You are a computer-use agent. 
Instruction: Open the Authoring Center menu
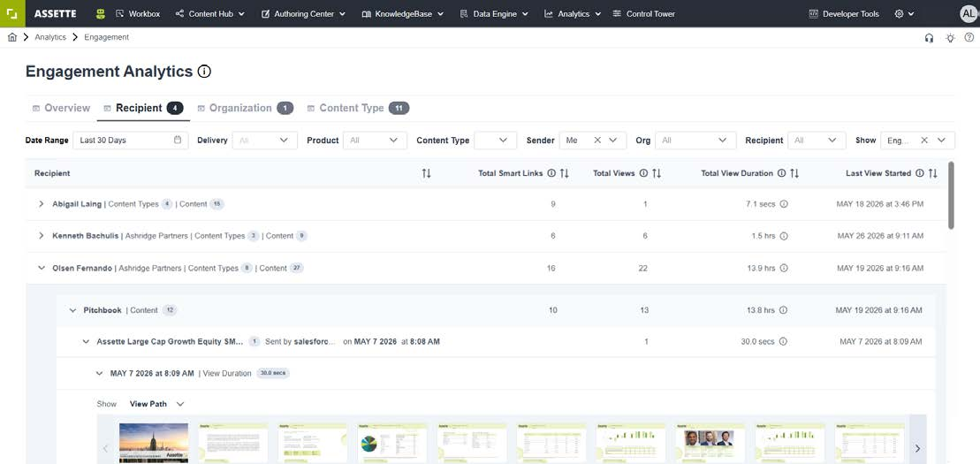pyautogui.click(x=303, y=14)
